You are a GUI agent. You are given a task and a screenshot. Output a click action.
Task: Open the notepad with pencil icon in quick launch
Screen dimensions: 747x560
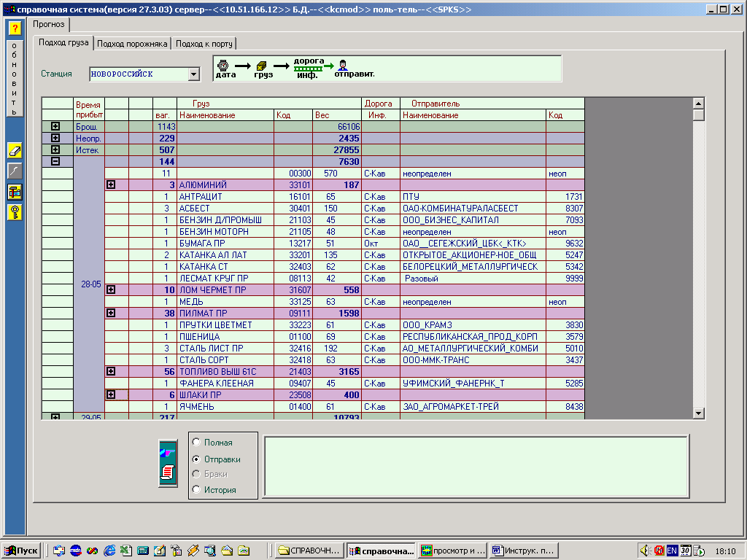[159, 551]
